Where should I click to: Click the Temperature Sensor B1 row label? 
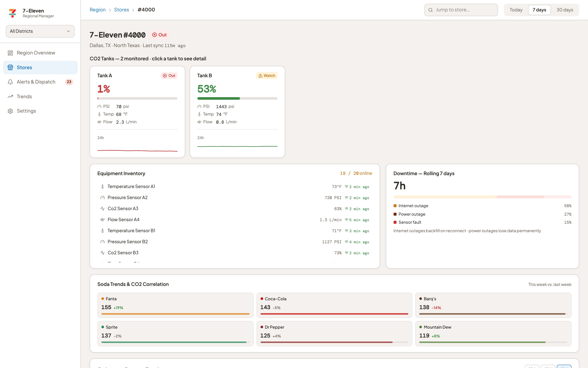pyautogui.click(x=131, y=231)
